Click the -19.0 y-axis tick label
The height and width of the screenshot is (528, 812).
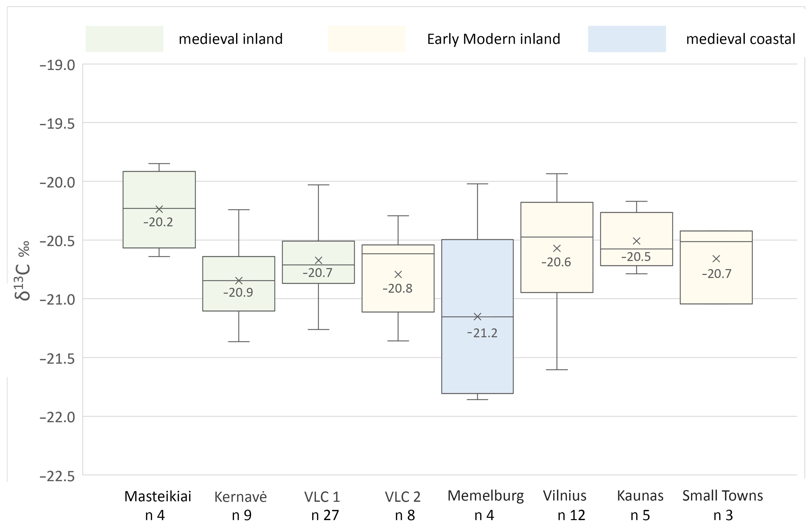57,65
